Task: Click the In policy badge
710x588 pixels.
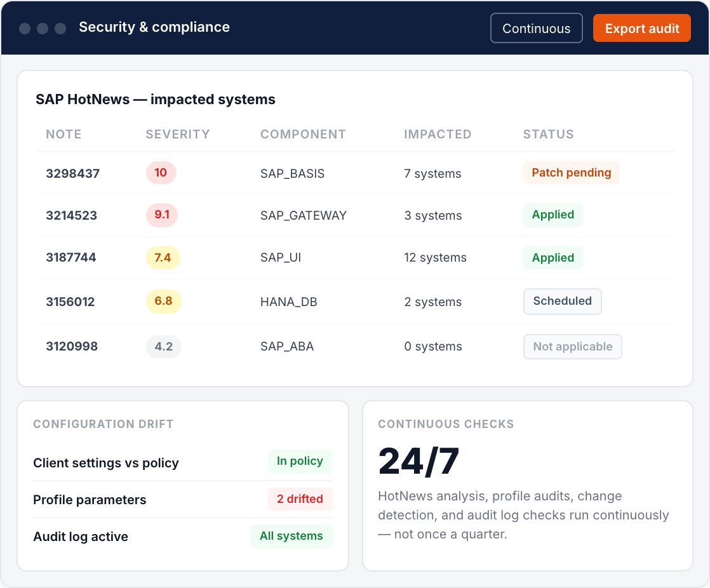Action: [x=300, y=461]
